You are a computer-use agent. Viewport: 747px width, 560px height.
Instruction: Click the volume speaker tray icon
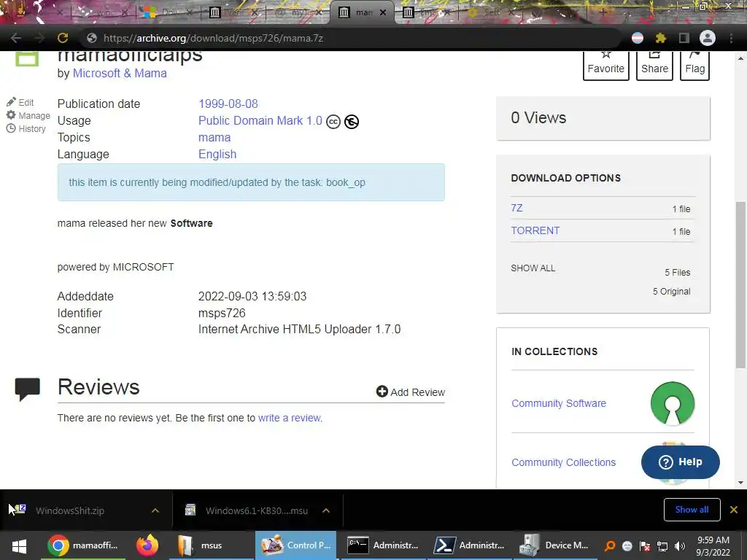click(x=680, y=546)
